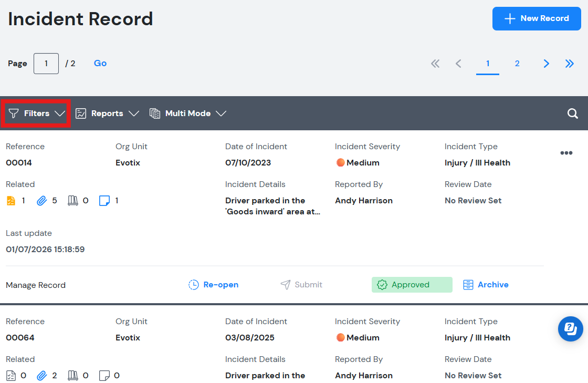Click documents library icon for record 00064
This screenshot has width=588, height=383.
tap(73, 376)
